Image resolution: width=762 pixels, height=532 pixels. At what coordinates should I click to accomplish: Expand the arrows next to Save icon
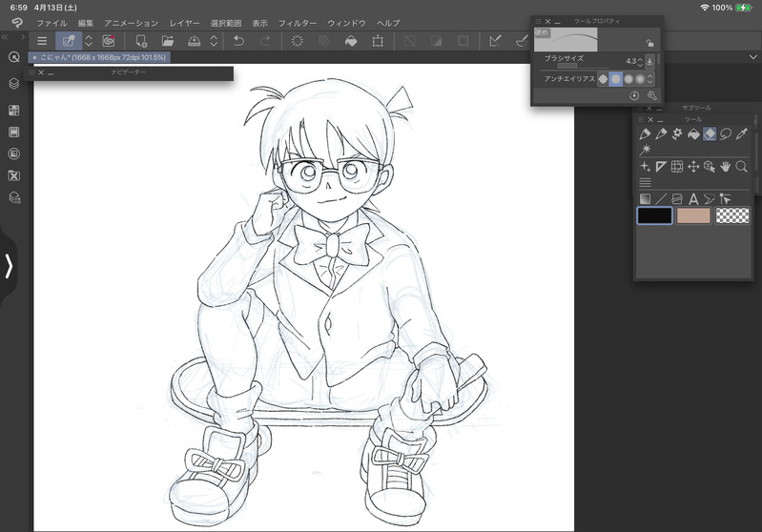(214, 41)
